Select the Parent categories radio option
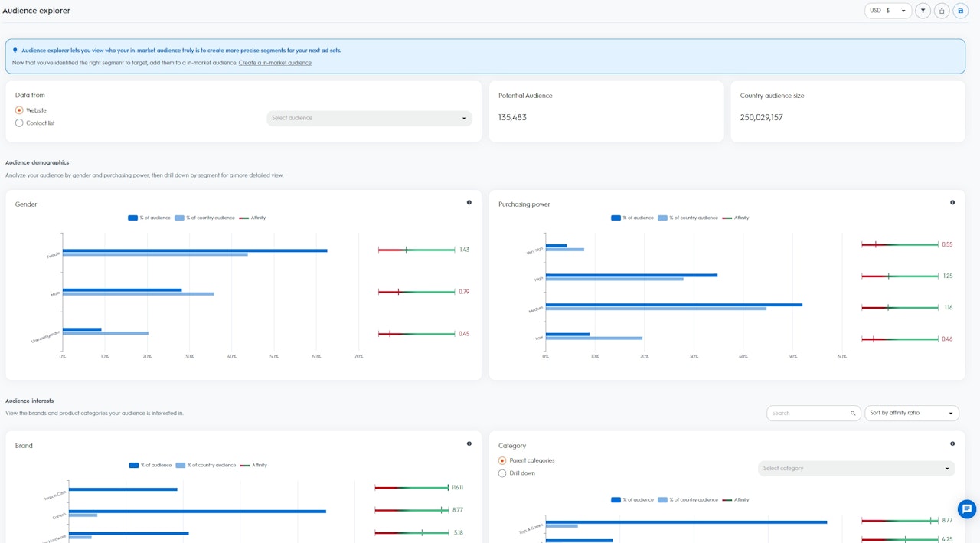This screenshot has height=543, width=980. coord(502,460)
